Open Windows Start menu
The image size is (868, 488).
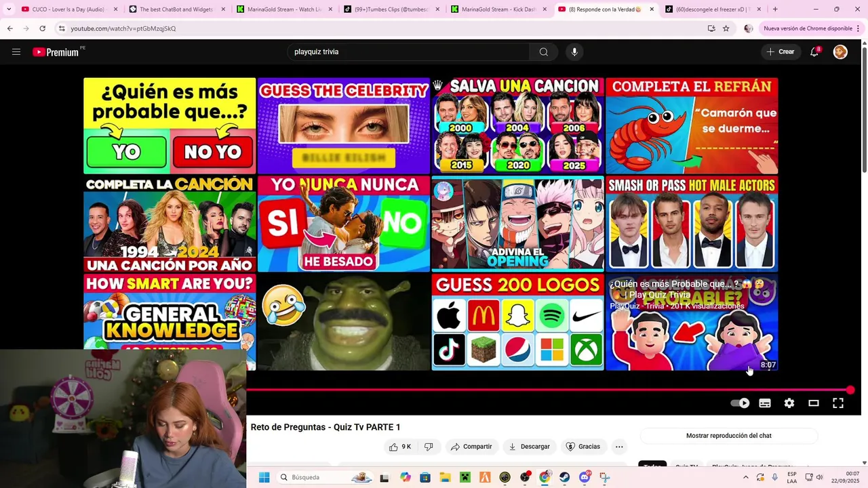click(264, 477)
